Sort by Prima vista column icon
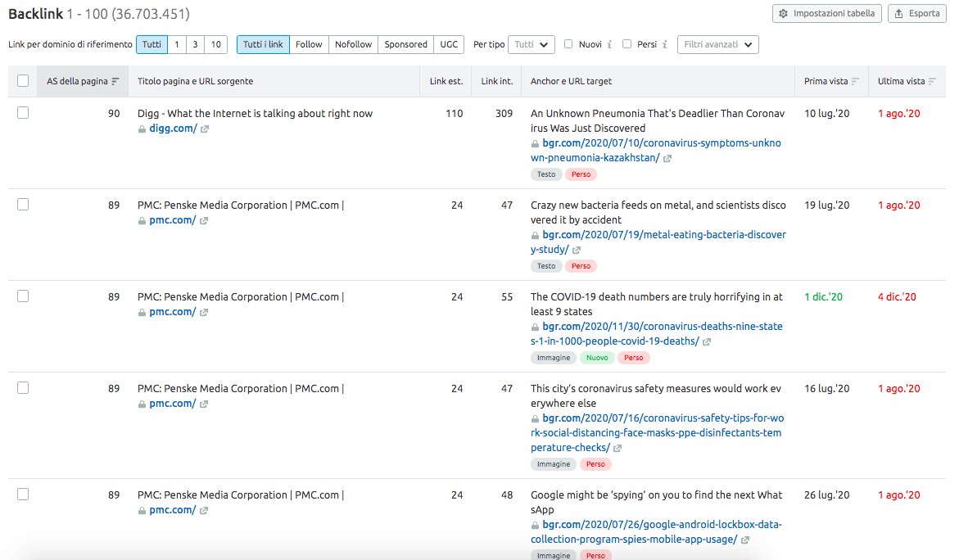Image resolution: width=959 pixels, height=560 pixels. pyautogui.click(x=855, y=81)
